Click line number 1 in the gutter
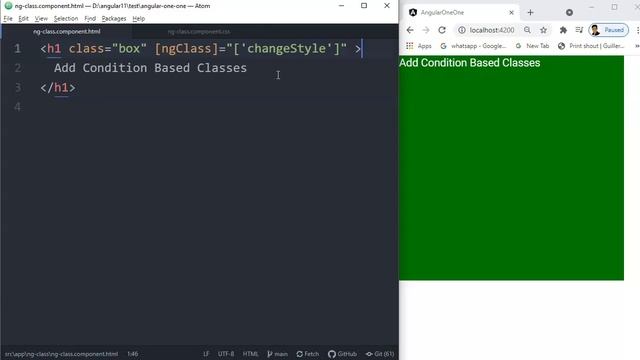 point(17,49)
